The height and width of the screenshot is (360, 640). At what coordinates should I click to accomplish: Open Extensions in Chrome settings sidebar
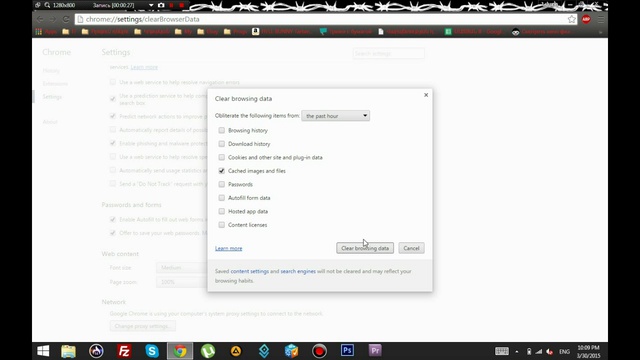tap(55, 84)
